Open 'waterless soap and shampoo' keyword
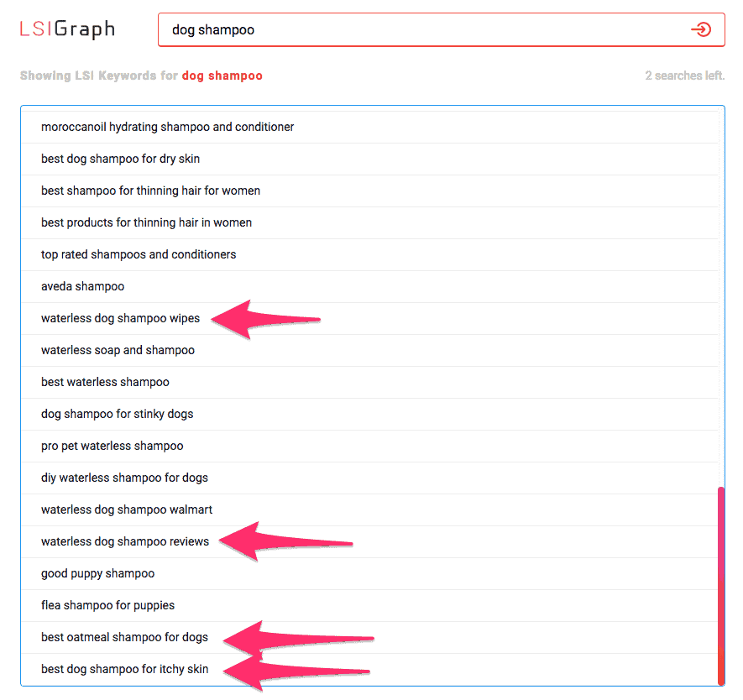This screenshot has width=743, height=700. (118, 350)
